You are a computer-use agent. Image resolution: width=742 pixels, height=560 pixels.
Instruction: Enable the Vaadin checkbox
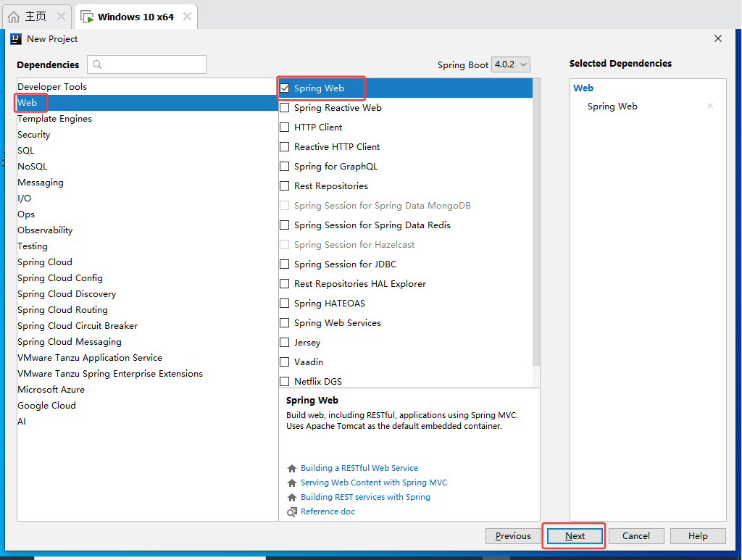(284, 362)
